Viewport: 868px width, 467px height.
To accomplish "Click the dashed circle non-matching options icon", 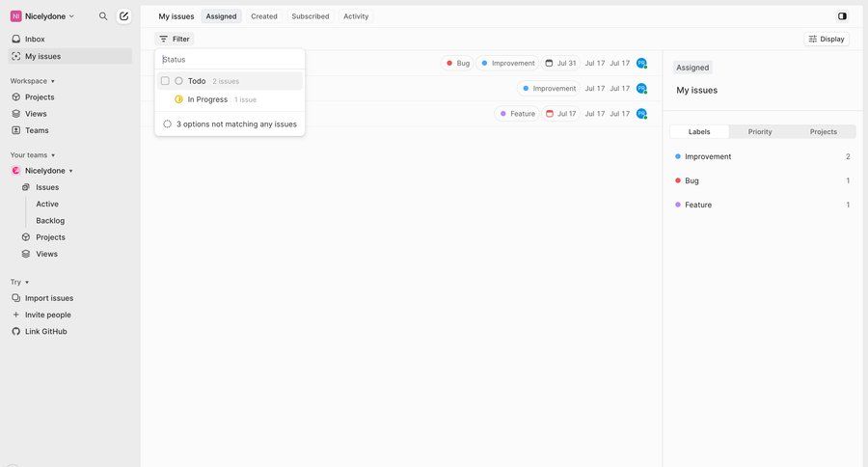I will point(167,124).
